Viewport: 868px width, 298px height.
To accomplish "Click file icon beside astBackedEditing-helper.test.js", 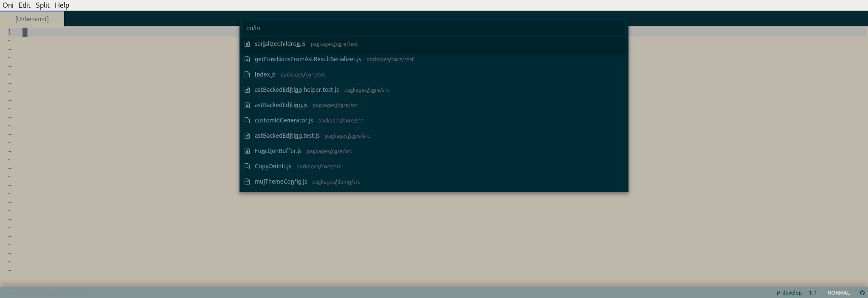I will 247,90.
